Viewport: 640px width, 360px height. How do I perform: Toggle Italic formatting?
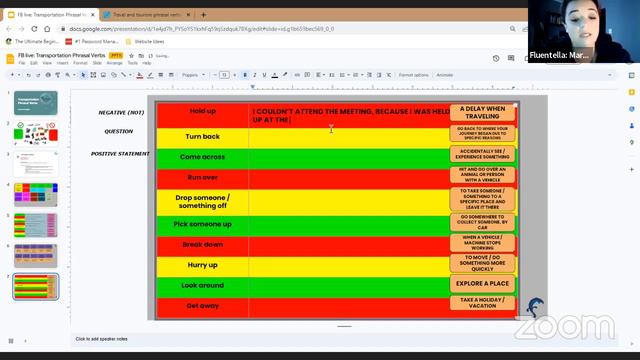pos(255,75)
